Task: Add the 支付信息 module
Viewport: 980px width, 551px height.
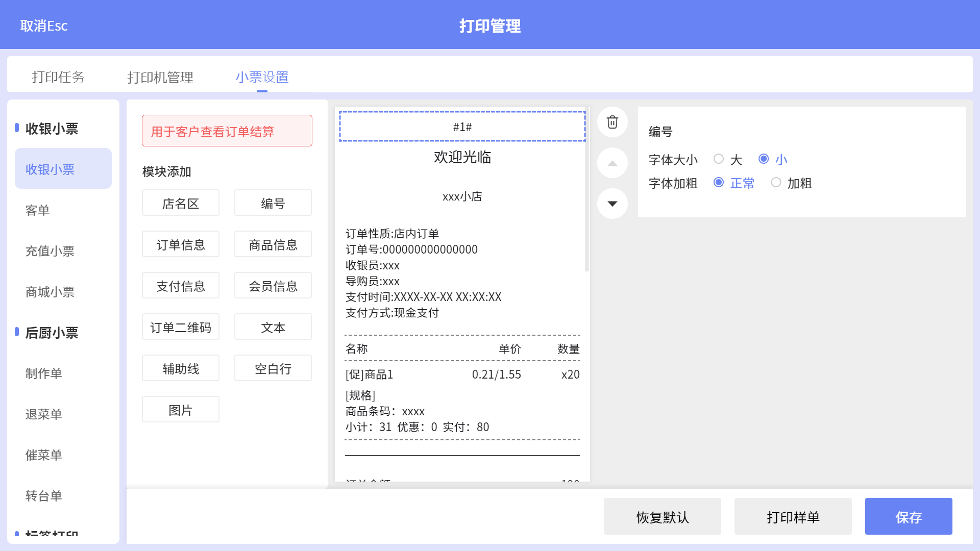Action: [181, 286]
